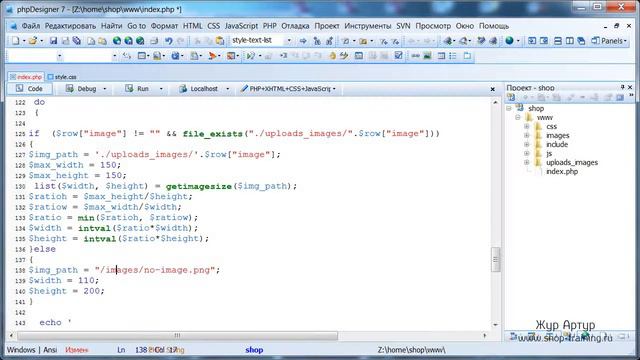This screenshot has height=360, width=640.
Task: Open the Panels dropdown
Action: [x=609, y=41]
